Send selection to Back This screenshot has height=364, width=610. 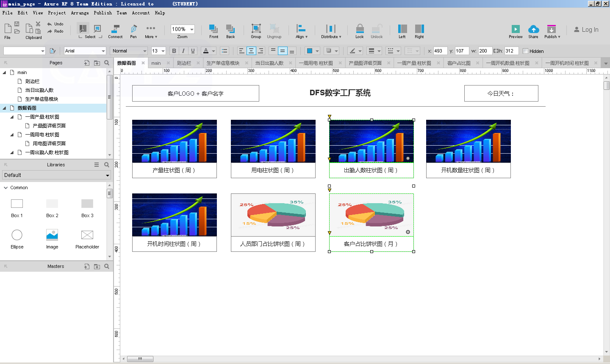coord(230,29)
